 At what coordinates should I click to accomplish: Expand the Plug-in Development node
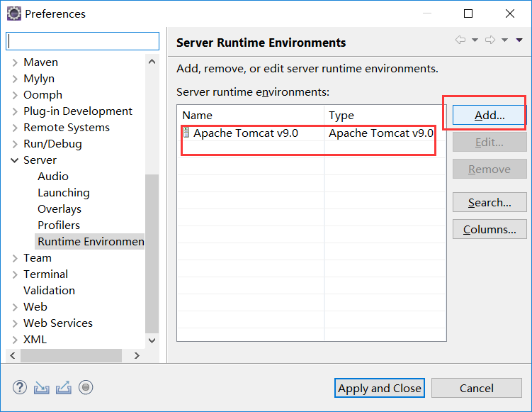[x=15, y=111]
